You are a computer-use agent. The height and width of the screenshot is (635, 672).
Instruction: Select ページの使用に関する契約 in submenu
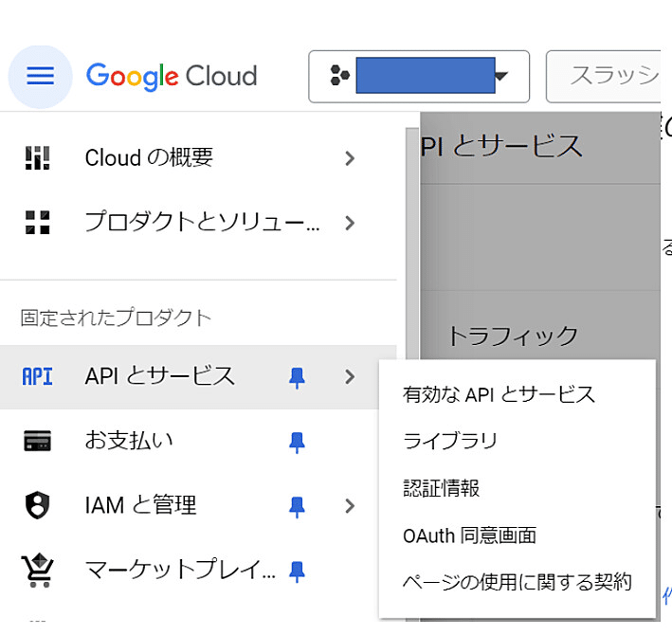518,582
